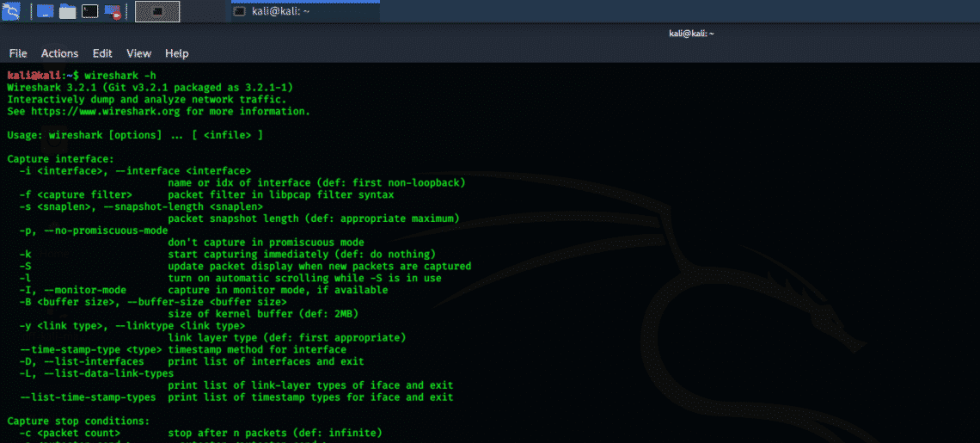Open the View menu
980x443 pixels.
(138, 53)
